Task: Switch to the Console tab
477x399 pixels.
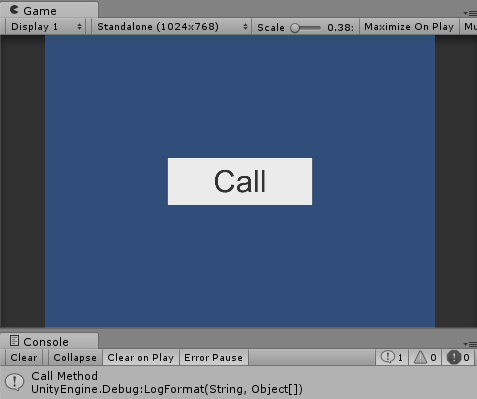Action: click(49, 341)
